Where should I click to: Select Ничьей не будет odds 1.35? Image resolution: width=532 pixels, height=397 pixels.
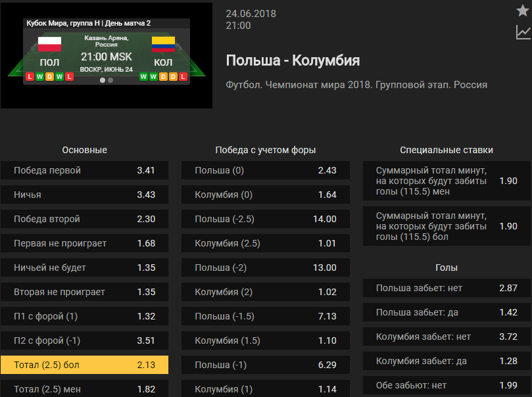(x=84, y=268)
